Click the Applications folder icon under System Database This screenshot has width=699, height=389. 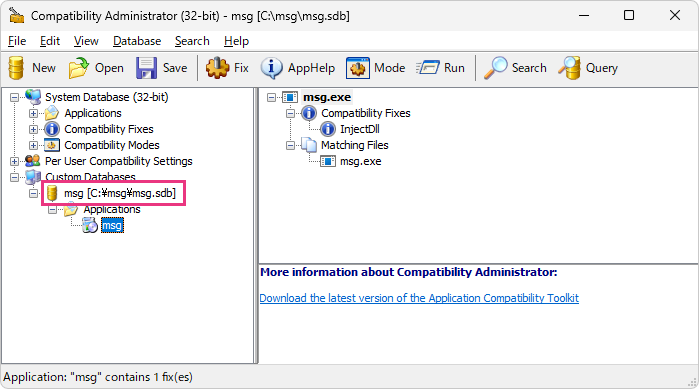pyautogui.click(x=52, y=113)
